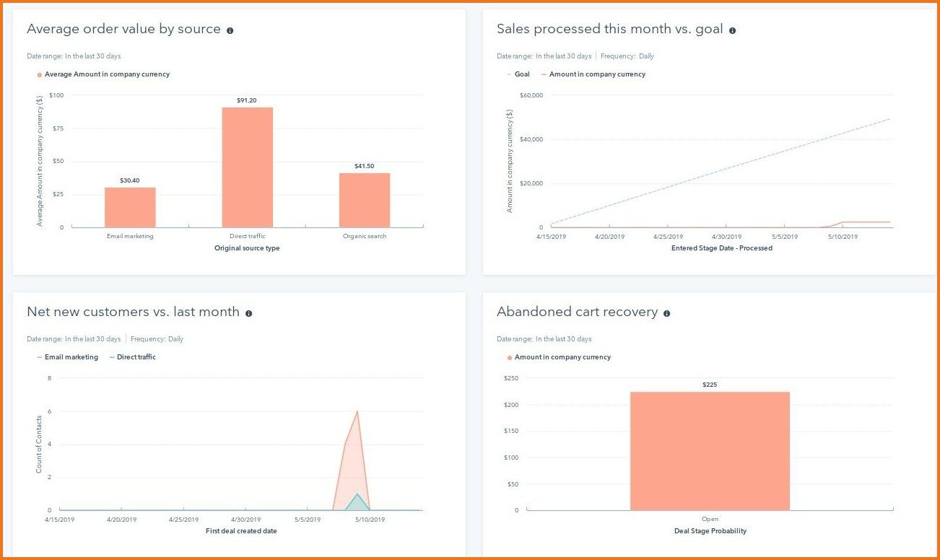Hide Direct traffic series via legend
Image resolution: width=940 pixels, height=560 pixels.
tap(136, 357)
